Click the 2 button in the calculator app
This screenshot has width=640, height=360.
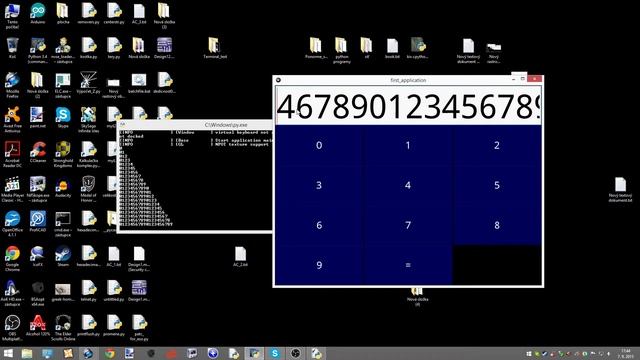click(497, 145)
